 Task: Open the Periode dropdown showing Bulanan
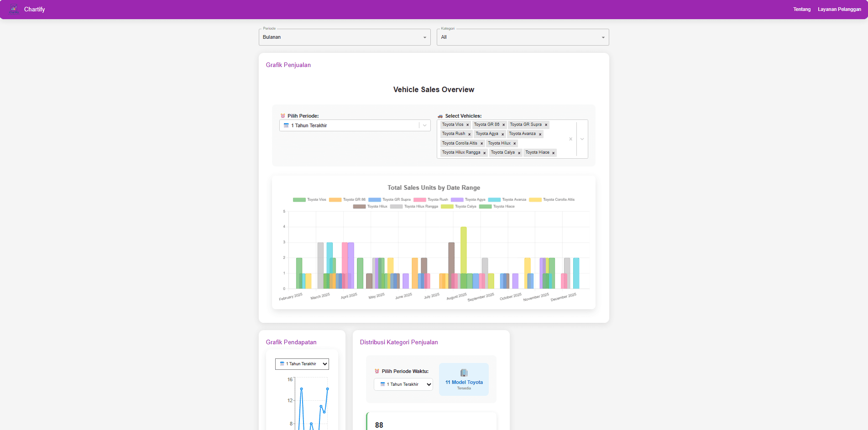pos(345,37)
